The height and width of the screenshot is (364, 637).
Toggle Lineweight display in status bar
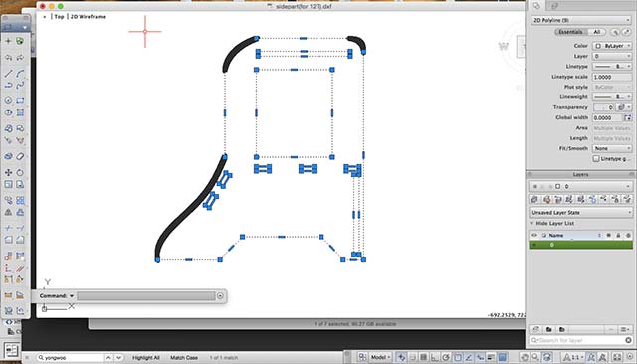tap(491, 357)
